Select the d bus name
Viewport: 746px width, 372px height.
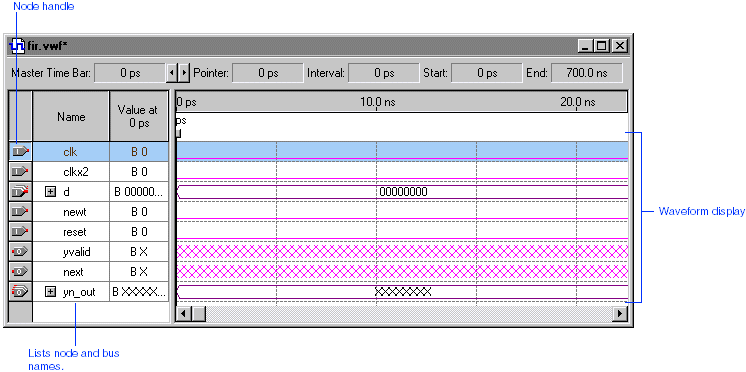point(66,192)
